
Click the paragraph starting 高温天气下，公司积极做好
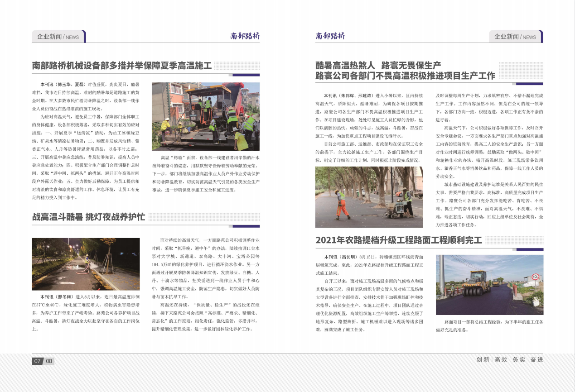pos(489,152)
